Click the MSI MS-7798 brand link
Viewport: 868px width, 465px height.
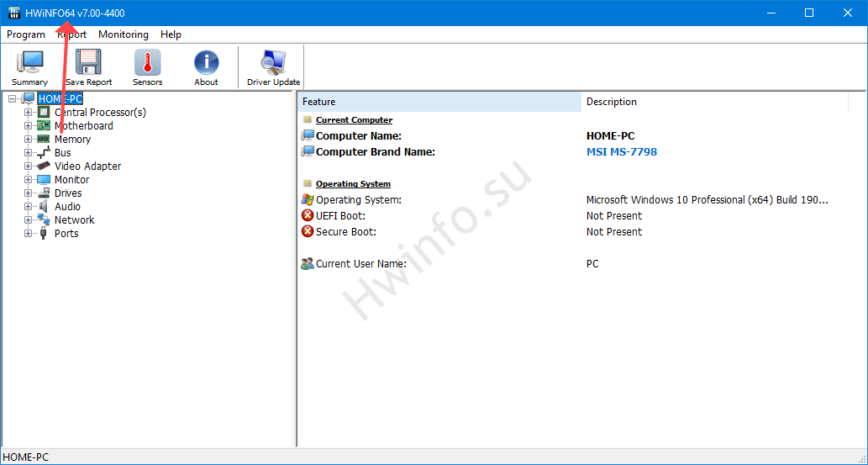click(x=621, y=152)
